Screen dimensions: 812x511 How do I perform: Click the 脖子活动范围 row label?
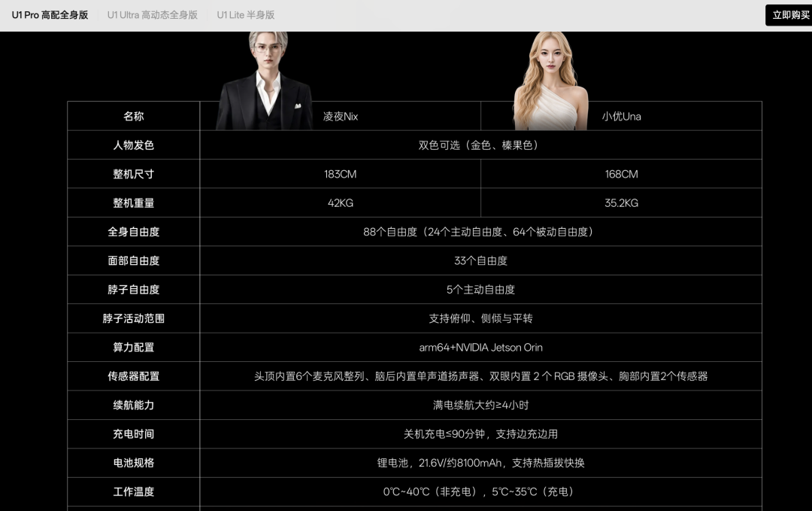point(134,318)
